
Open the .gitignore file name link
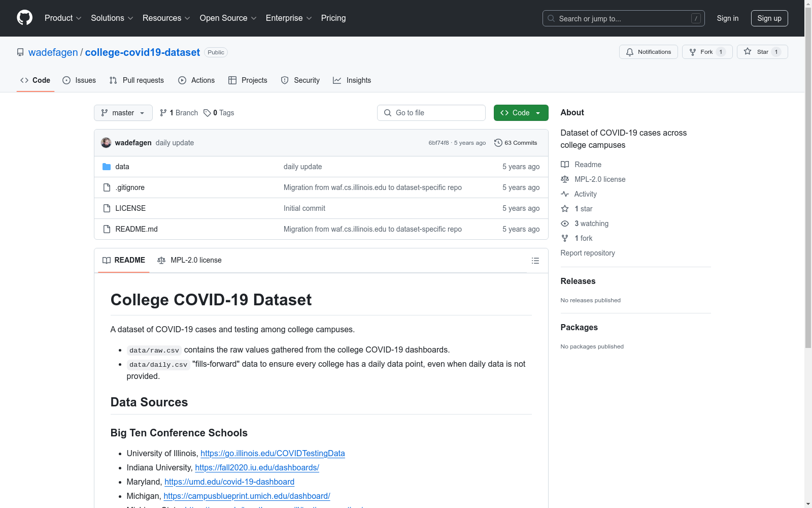click(x=130, y=187)
